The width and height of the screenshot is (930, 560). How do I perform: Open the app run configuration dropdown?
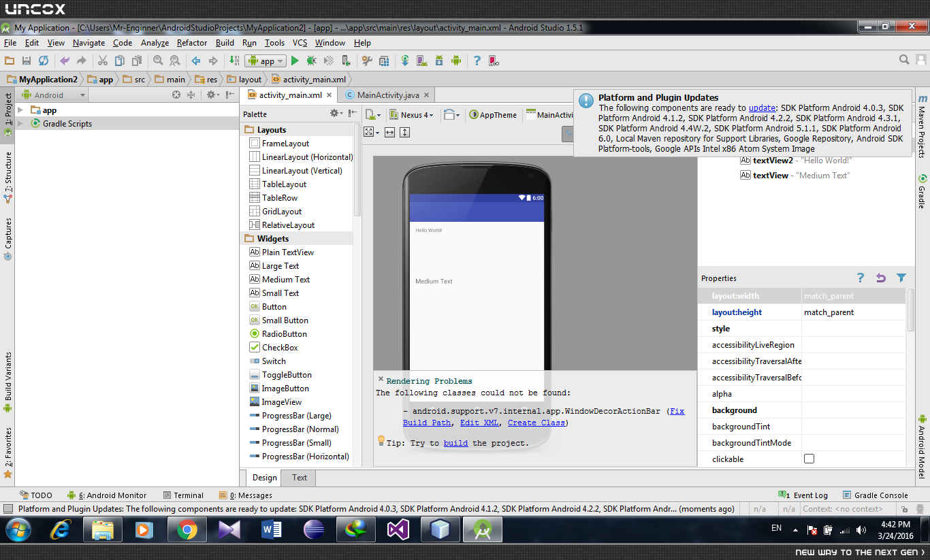coord(266,61)
